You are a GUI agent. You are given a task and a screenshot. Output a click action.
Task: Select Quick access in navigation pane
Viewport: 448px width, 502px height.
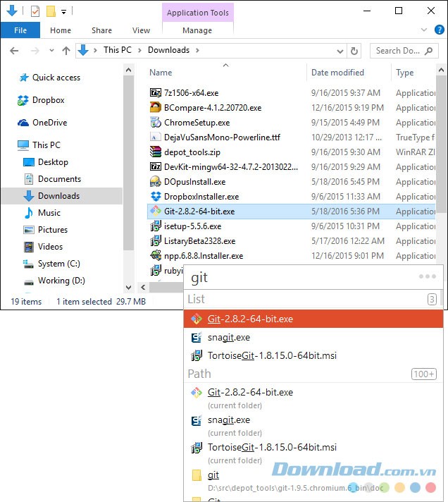[x=49, y=78]
